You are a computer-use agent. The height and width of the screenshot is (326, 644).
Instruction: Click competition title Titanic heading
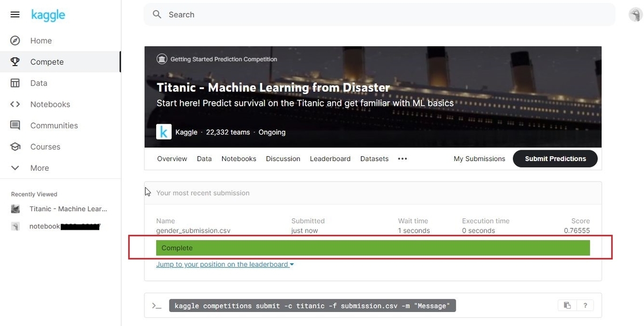pos(273,88)
